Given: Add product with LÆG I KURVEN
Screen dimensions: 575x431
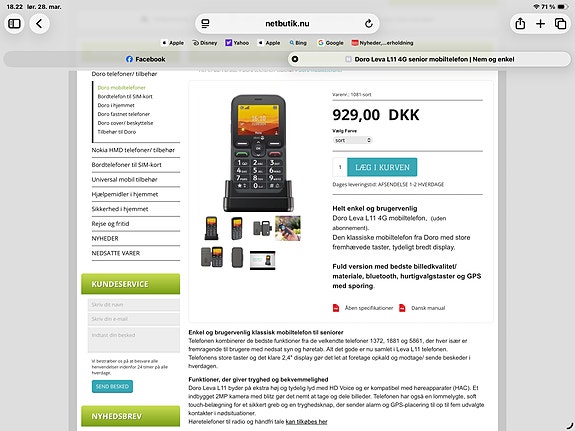Looking at the screenshot, I should 382,167.
